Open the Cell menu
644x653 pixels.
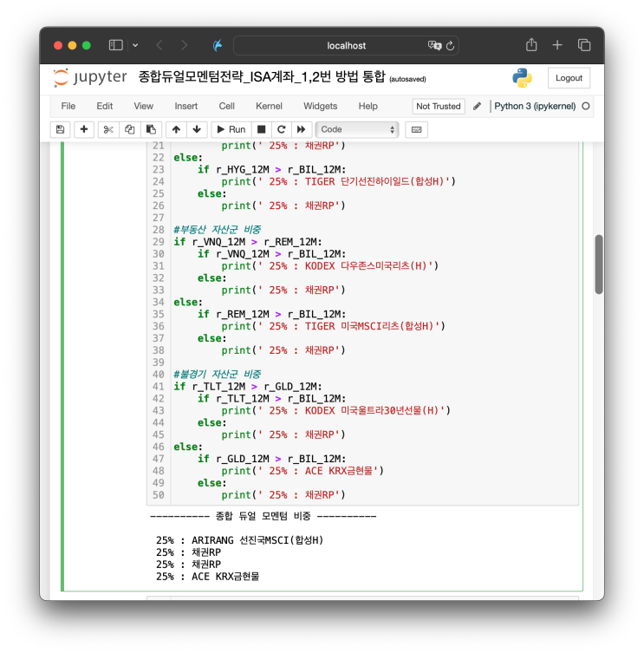227,106
